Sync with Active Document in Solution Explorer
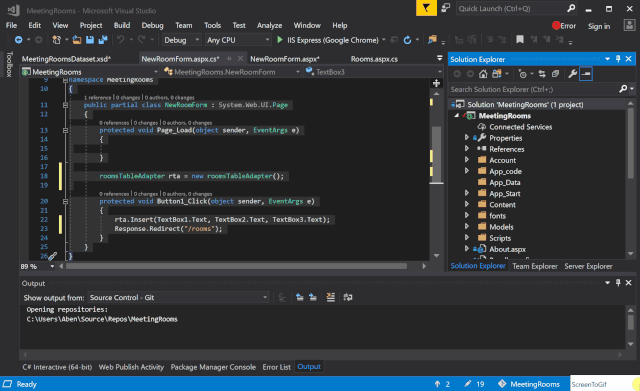The height and width of the screenshot is (391, 640). pos(542,74)
